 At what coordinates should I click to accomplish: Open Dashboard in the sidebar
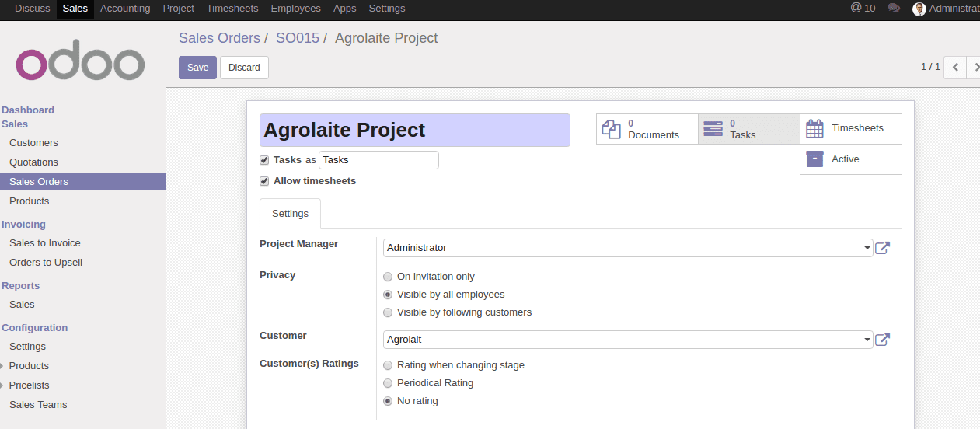[28, 110]
